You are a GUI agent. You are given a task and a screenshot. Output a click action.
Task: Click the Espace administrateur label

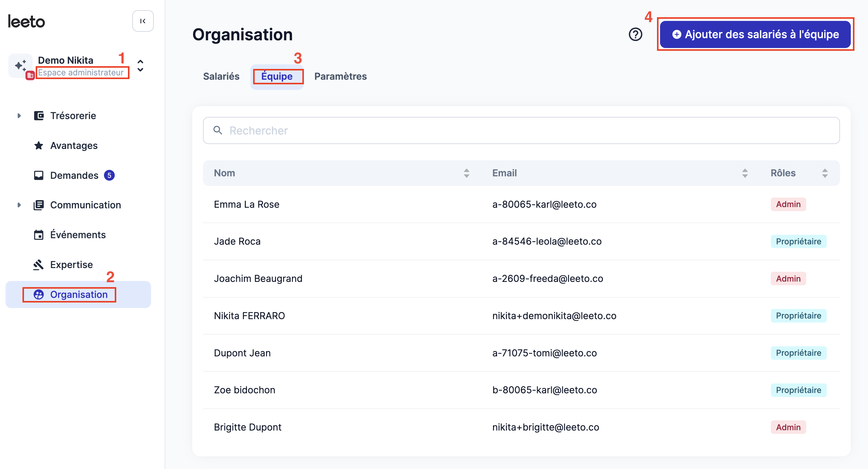tap(81, 73)
